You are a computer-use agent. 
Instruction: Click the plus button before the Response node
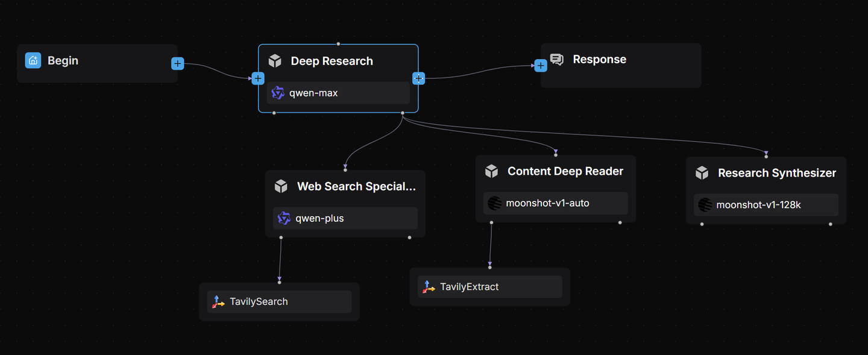[x=540, y=65]
